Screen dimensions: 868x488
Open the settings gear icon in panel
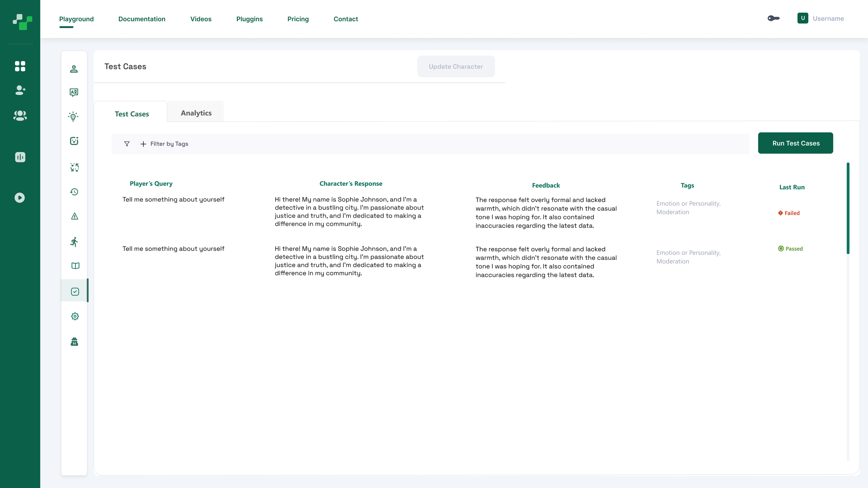[x=75, y=316]
